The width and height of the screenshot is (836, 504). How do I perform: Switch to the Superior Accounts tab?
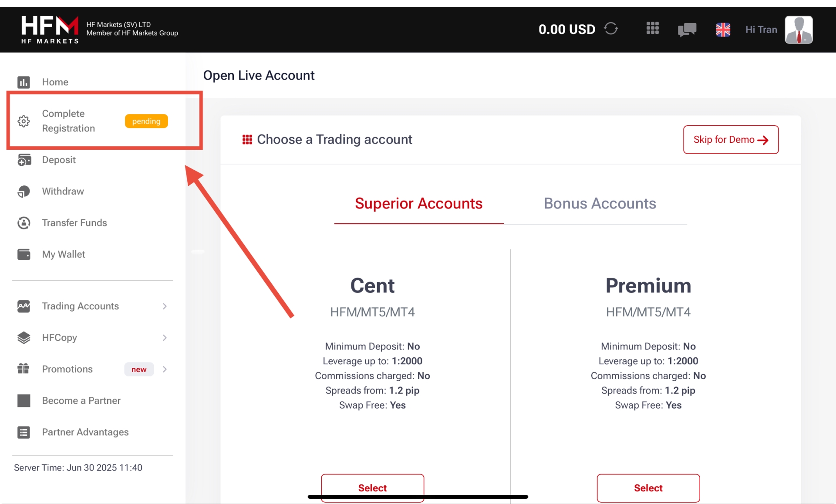418,204
